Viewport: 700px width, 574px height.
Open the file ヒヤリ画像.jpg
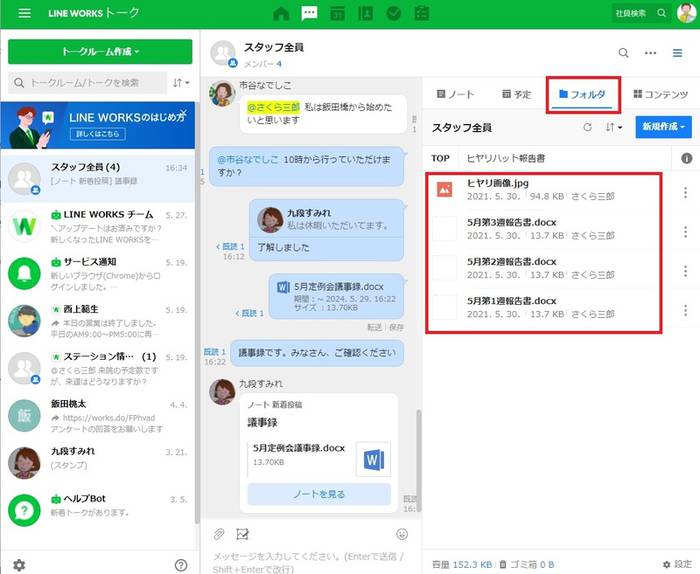click(498, 183)
